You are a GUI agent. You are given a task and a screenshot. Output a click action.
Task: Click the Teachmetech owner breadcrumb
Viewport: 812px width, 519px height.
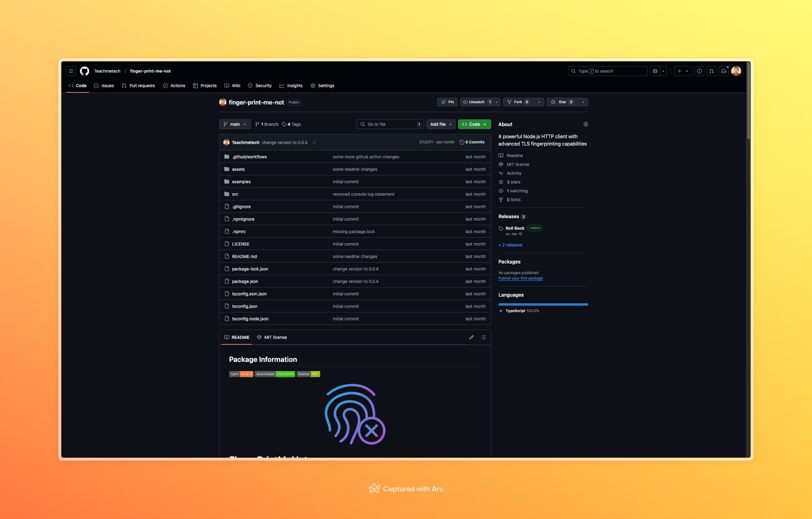(107, 71)
